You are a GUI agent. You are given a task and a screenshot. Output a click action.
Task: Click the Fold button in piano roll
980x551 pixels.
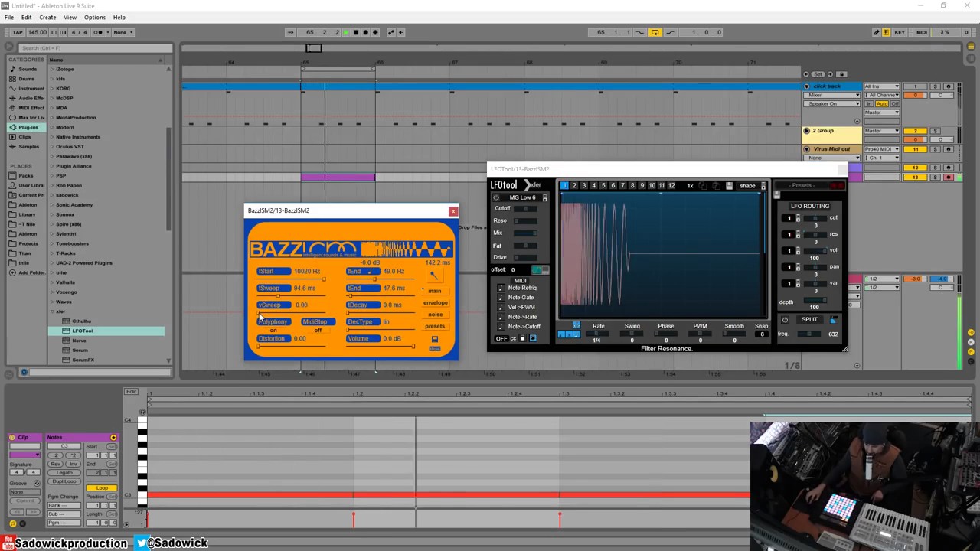point(131,393)
